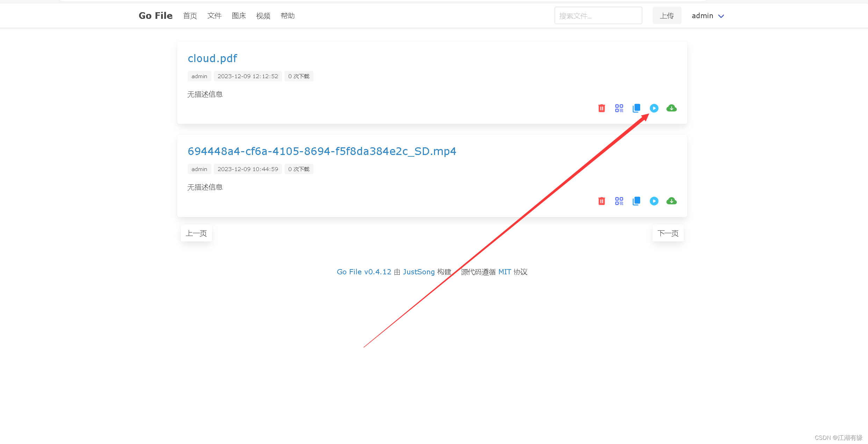Go to 下一页 next page
The height and width of the screenshot is (444, 868).
[668, 233]
